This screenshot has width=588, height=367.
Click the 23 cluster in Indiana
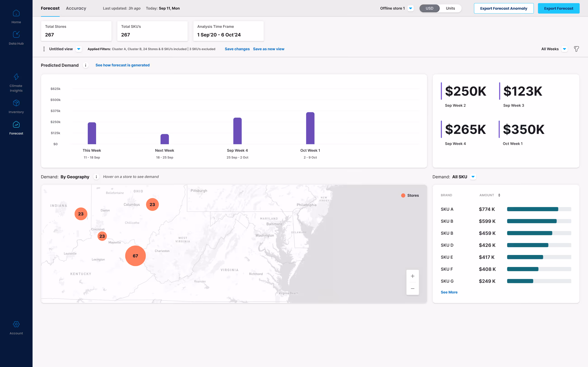coord(81,214)
